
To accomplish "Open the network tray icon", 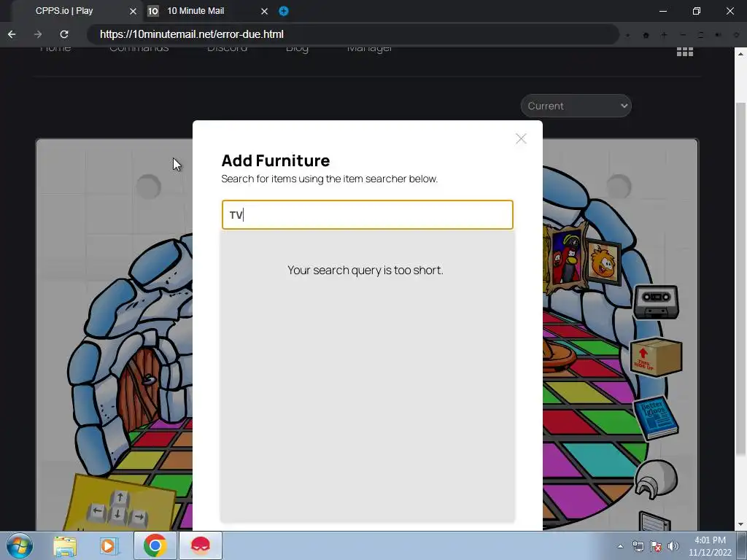I will click(638, 546).
